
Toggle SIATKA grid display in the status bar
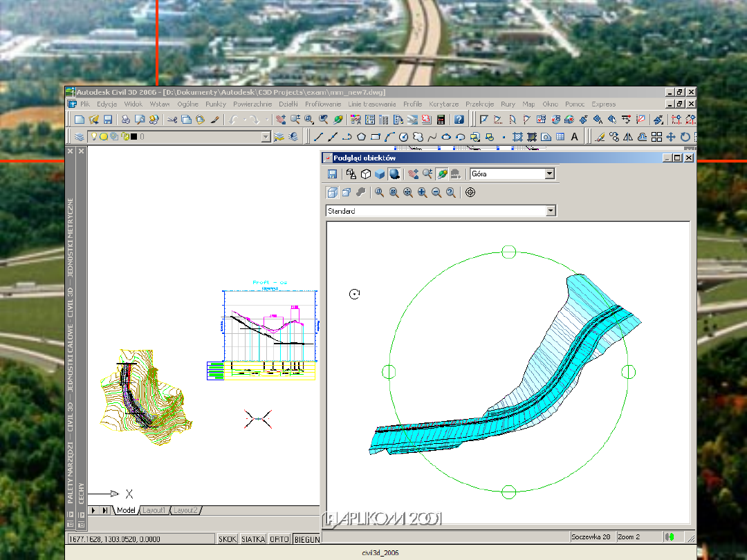[x=253, y=539]
